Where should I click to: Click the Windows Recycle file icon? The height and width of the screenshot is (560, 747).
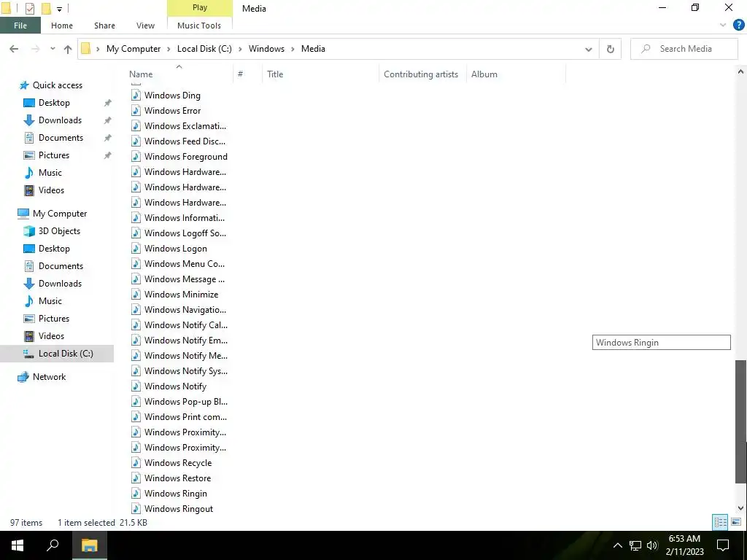click(x=136, y=463)
